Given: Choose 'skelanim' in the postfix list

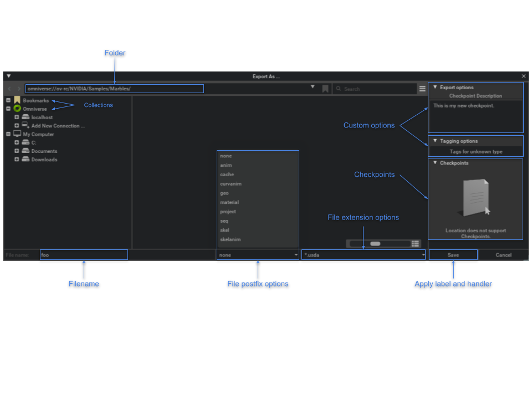Looking at the screenshot, I should coord(231,239).
